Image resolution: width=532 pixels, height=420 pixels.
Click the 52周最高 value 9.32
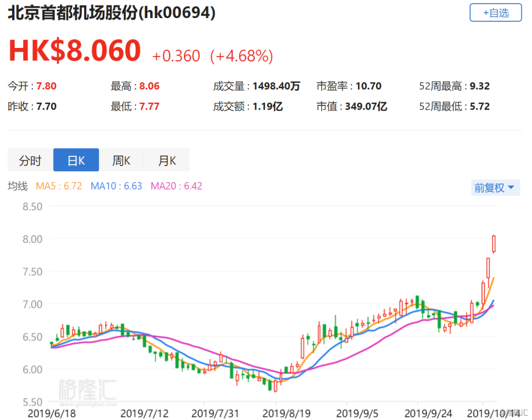(x=480, y=86)
